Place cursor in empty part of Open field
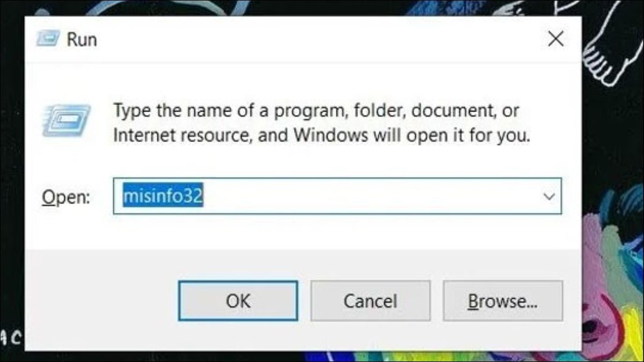The width and height of the screenshot is (644, 362). point(370,197)
